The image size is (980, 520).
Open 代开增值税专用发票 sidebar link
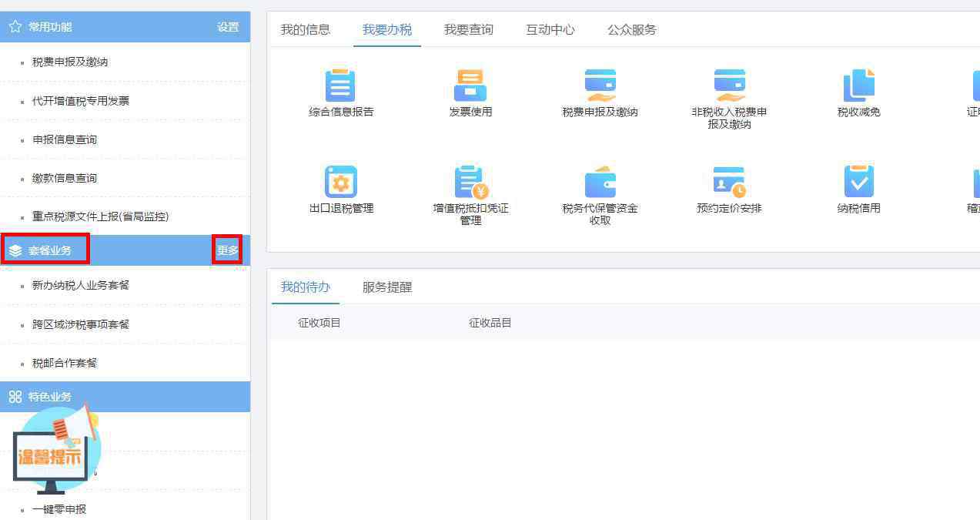coord(81,101)
